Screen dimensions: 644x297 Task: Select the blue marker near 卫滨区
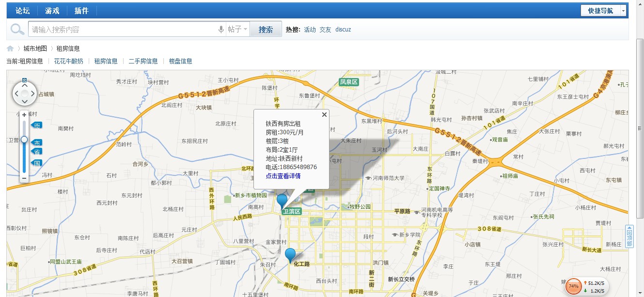pyautogui.click(x=282, y=201)
